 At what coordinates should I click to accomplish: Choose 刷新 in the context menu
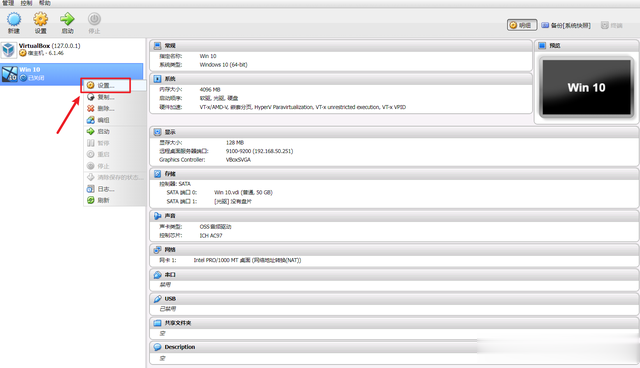115,200
